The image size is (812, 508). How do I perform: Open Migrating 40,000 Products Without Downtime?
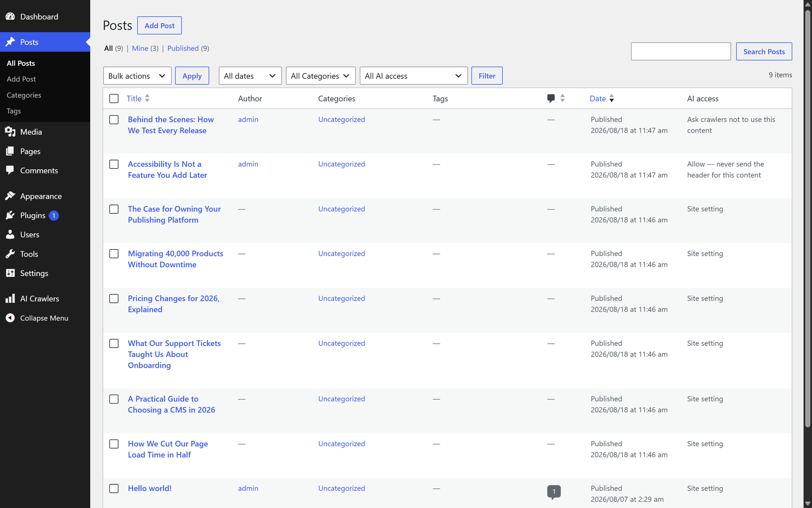(x=176, y=259)
